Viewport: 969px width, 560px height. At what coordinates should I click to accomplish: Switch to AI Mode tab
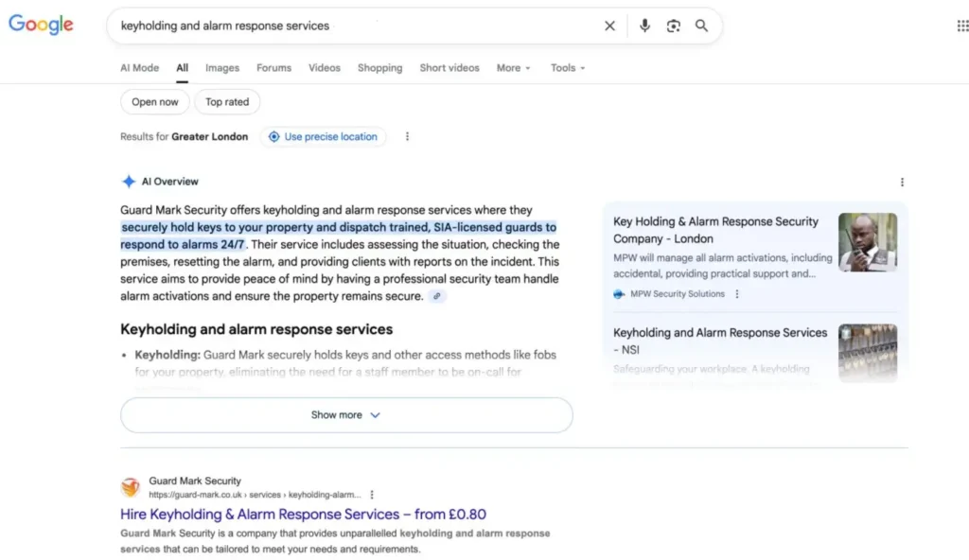pos(140,68)
